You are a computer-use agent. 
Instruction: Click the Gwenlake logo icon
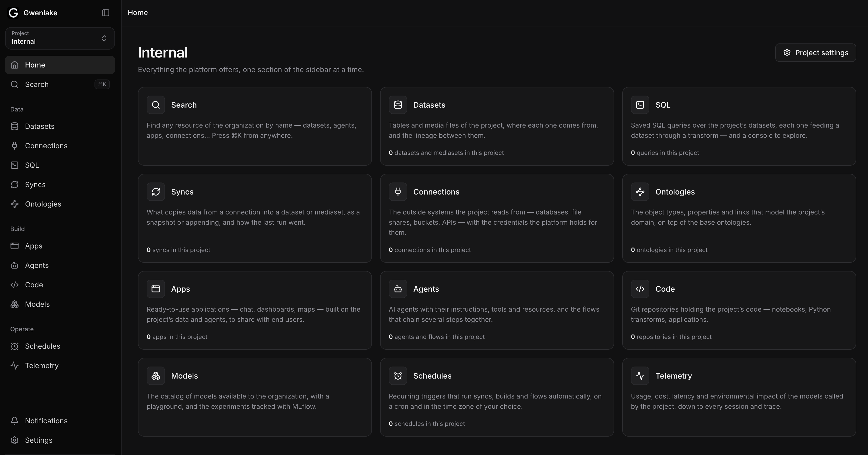(13, 13)
